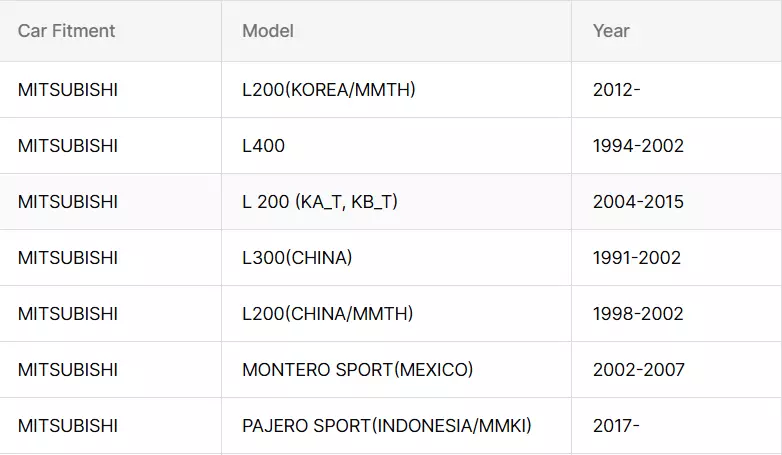Viewport: 782px width, 455px height.
Task: Click MITSUBISHI in the MONTERO SPORT row
Action: [x=68, y=370]
